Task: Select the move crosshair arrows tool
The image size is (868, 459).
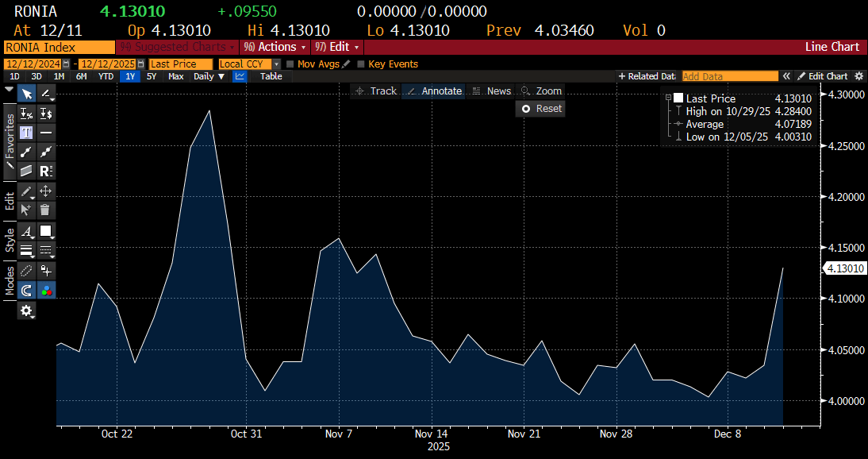Action: (46, 191)
